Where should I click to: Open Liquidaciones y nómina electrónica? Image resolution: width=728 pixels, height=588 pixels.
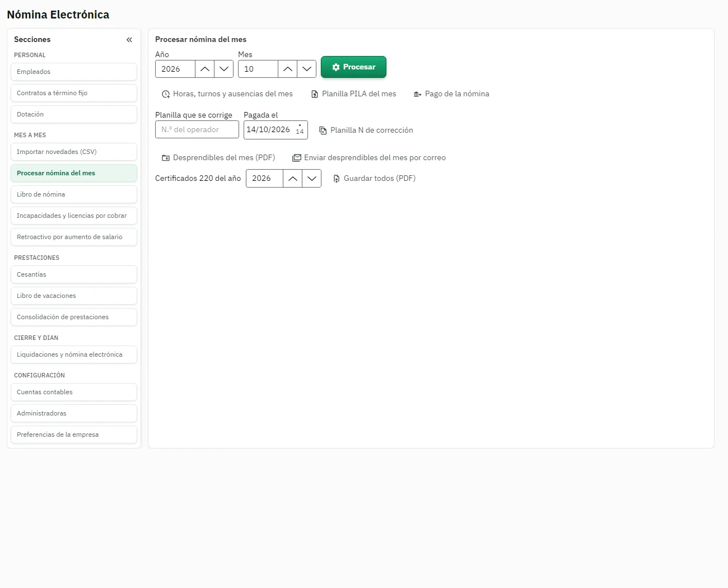(x=74, y=354)
